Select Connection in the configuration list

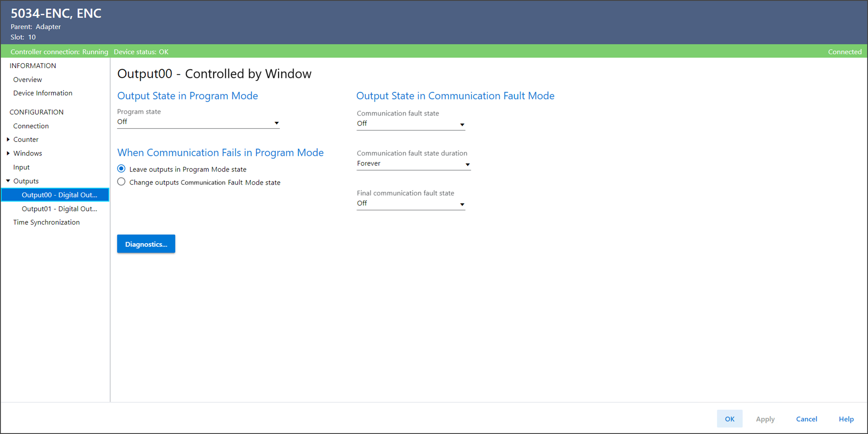click(31, 126)
